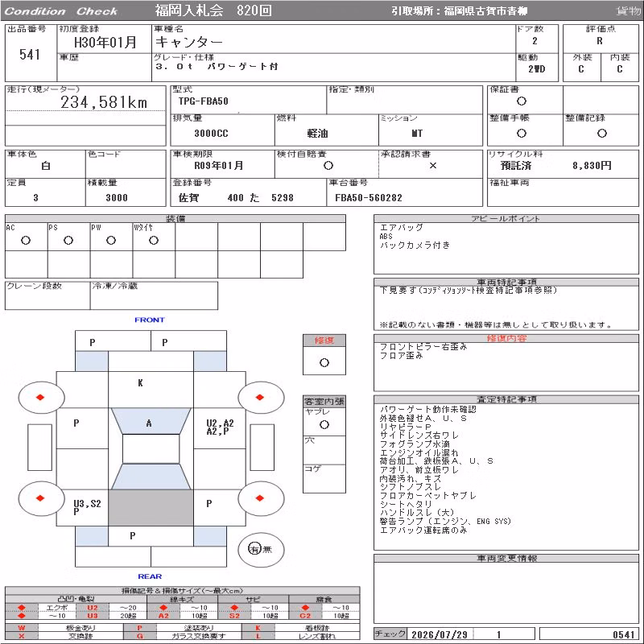
Task: Click the AC equipment circle mark
Action: tap(26, 240)
